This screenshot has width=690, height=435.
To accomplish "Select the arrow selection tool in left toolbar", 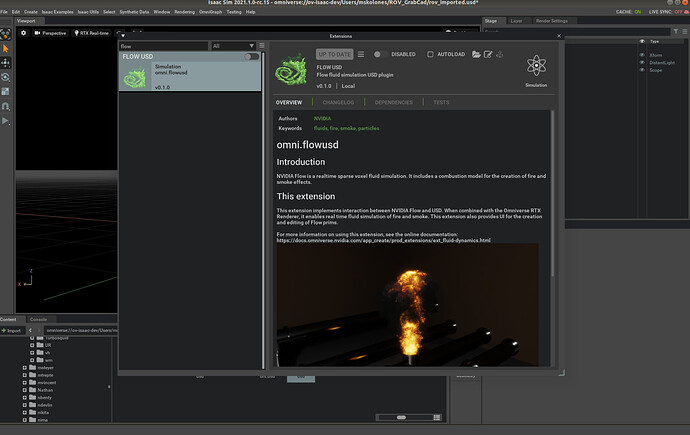I will [6, 48].
